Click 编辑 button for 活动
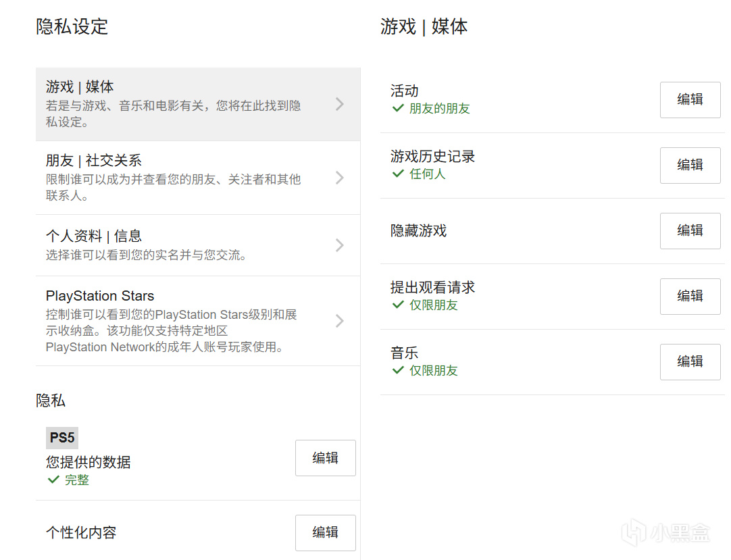 click(690, 100)
